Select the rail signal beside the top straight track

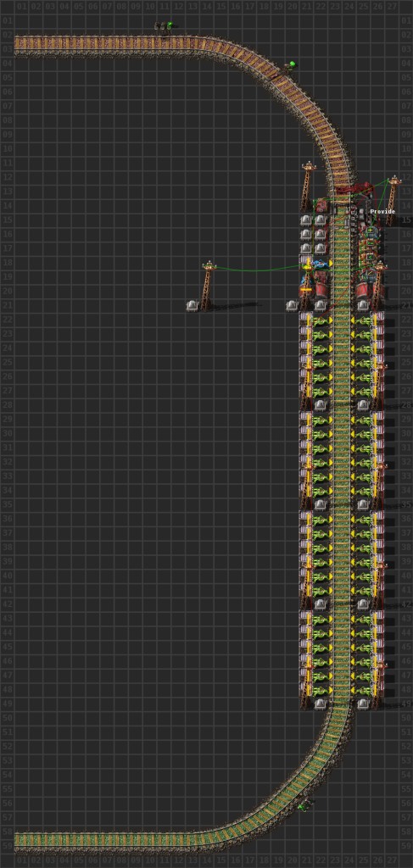click(164, 26)
